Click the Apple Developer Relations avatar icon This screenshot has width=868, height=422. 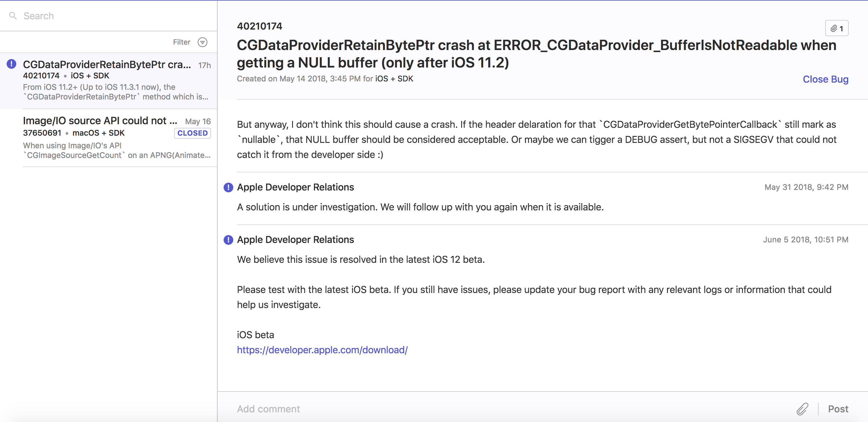(x=228, y=187)
